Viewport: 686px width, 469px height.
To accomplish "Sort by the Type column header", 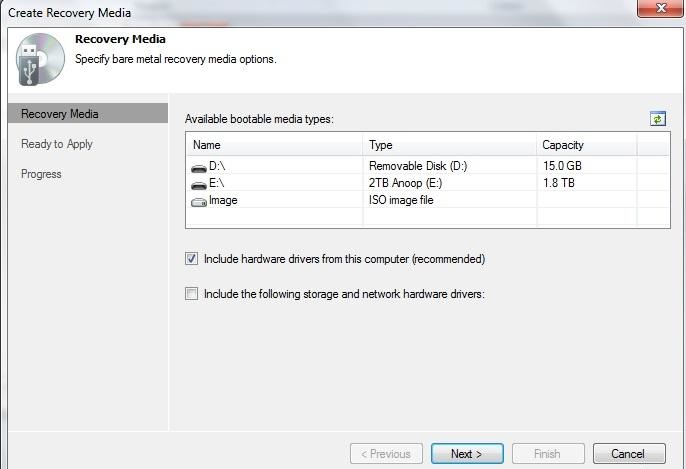I will pos(449,145).
